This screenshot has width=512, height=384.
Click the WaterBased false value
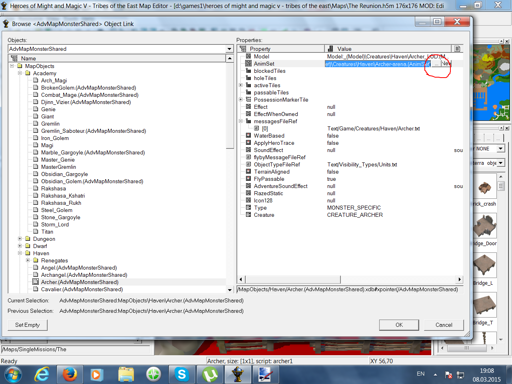[333, 136]
